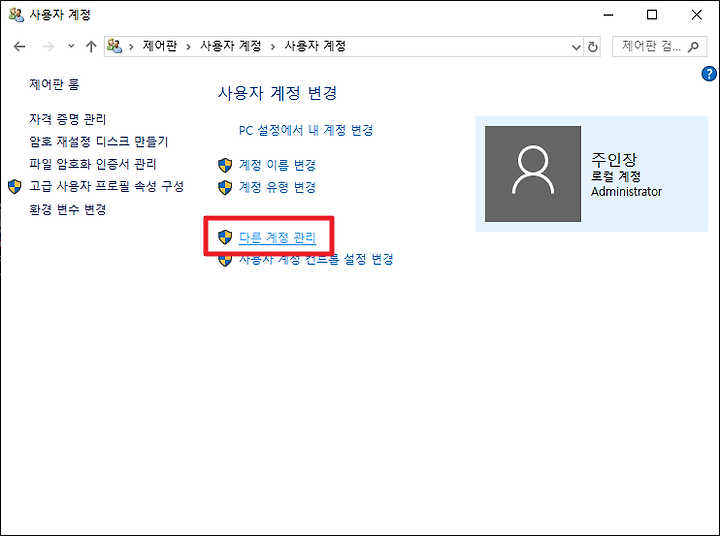
Task: Expand the chevron after first 사용자 계정 breadcrumb
Action: point(273,46)
